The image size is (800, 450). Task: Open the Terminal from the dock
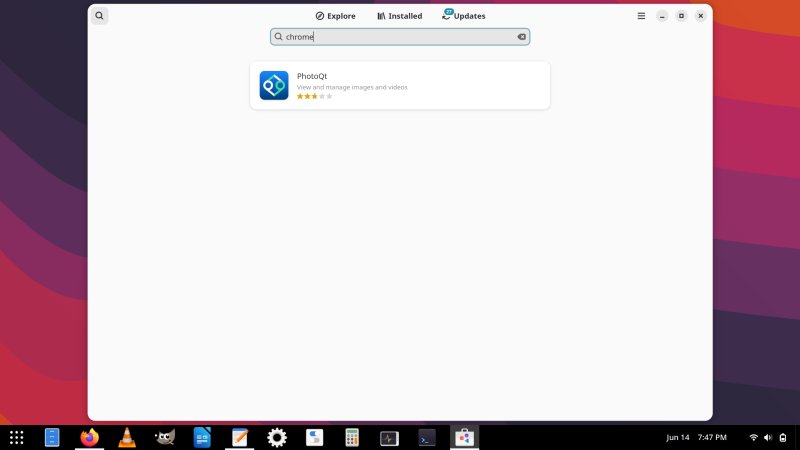click(x=427, y=438)
